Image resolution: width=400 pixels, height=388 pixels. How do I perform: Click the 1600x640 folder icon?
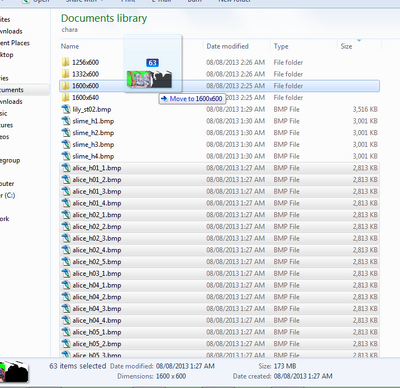pos(66,97)
